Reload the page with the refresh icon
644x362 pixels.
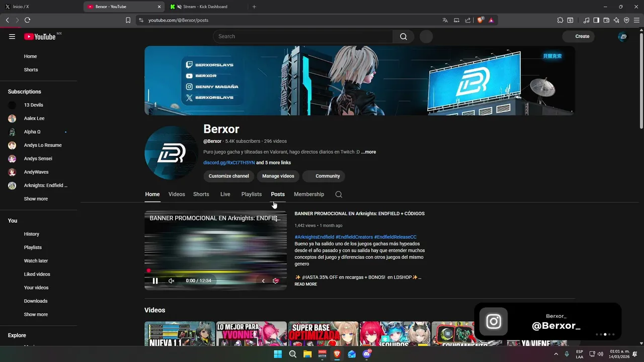point(27,20)
